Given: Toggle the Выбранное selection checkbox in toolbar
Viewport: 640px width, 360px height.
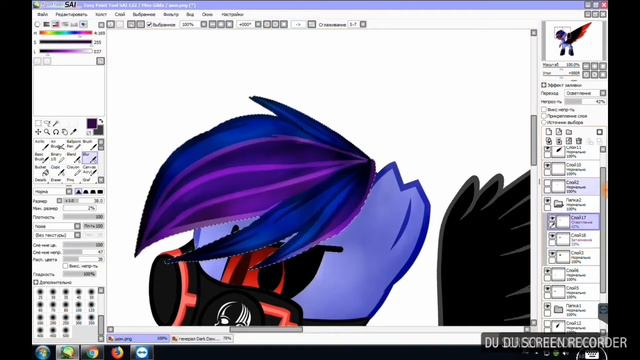Looking at the screenshot, I should pos(149,24).
